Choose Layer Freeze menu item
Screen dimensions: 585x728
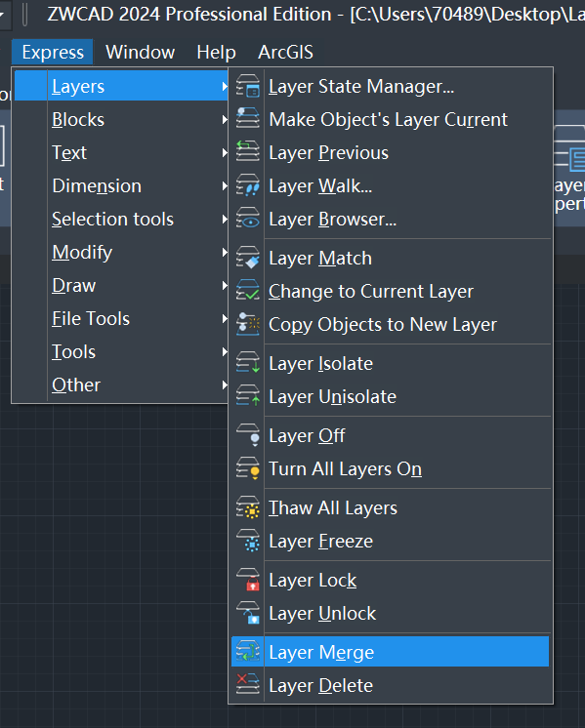pyautogui.click(x=391, y=541)
